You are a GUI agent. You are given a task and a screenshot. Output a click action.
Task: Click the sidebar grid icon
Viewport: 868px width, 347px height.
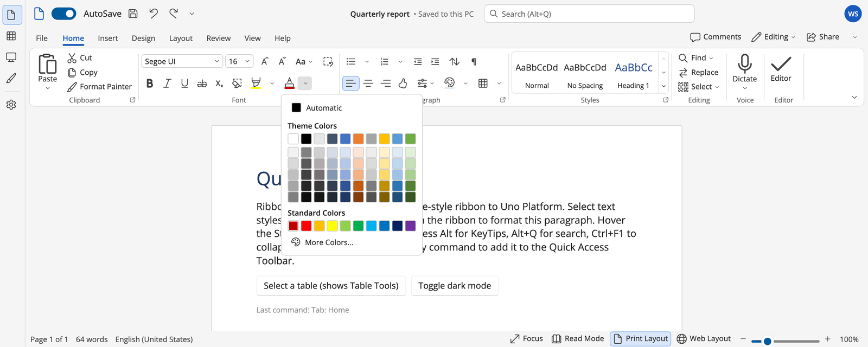11,36
